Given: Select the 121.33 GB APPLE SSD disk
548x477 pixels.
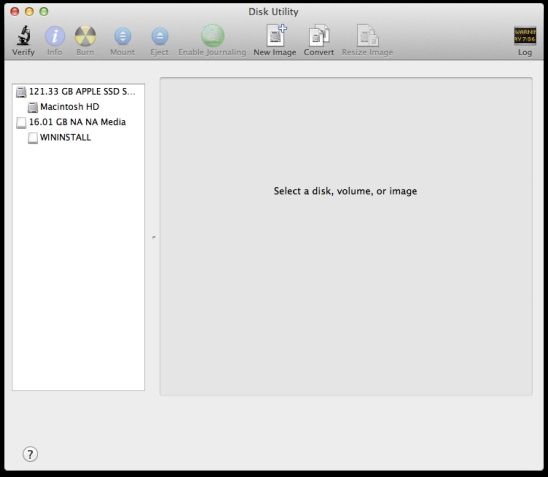Looking at the screenshot, I should 78,92.
